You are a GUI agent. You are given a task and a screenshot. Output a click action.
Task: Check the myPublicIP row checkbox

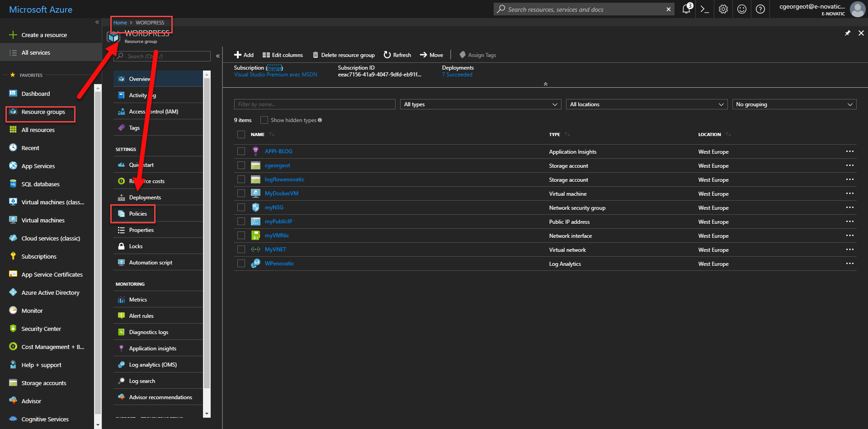point(241,222)
